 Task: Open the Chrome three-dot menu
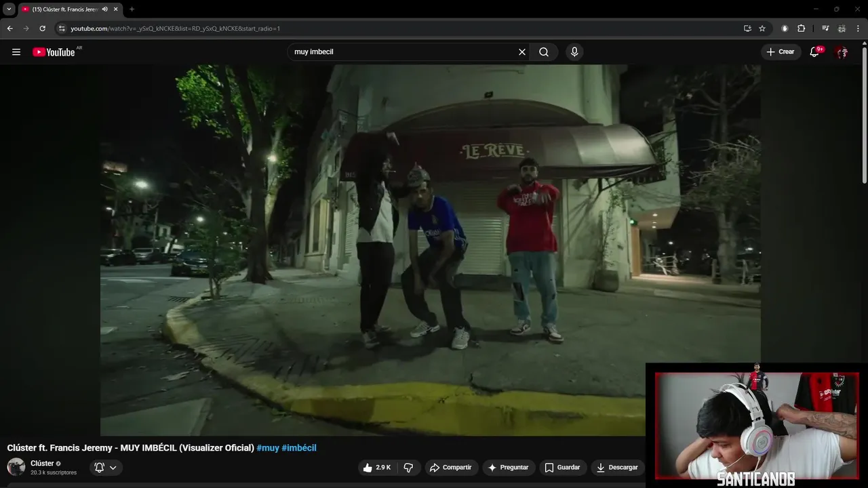click(858, 28)
